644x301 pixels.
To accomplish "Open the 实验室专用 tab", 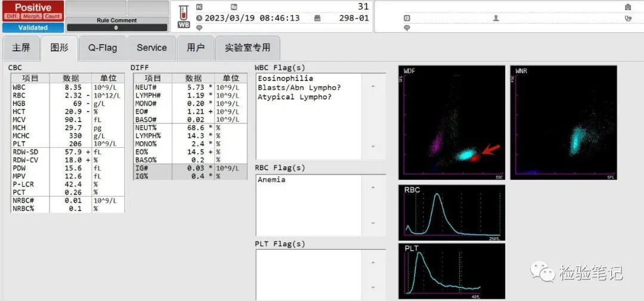I will coord(247,48).
